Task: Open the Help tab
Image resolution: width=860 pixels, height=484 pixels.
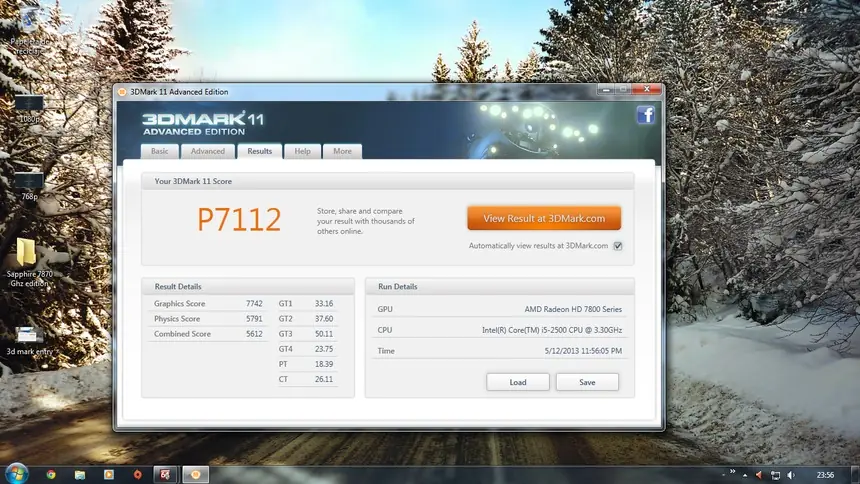Action: pyautogui.click(x=302, y=151)
